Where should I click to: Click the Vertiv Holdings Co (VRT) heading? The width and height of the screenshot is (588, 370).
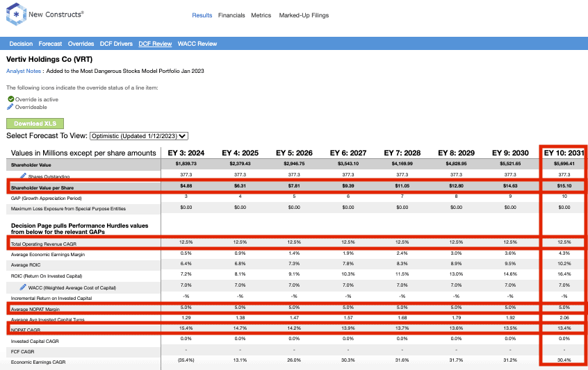tap(49, 59)
